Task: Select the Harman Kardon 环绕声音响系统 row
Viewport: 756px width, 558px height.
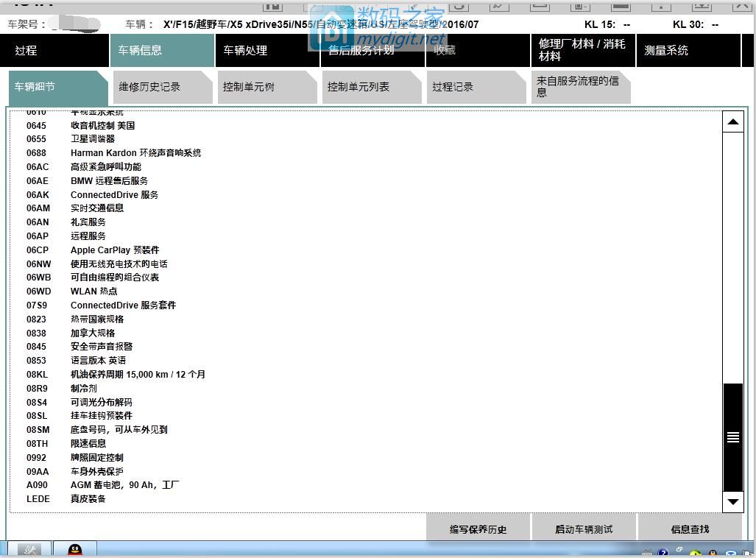Action: tap(135, 153)
